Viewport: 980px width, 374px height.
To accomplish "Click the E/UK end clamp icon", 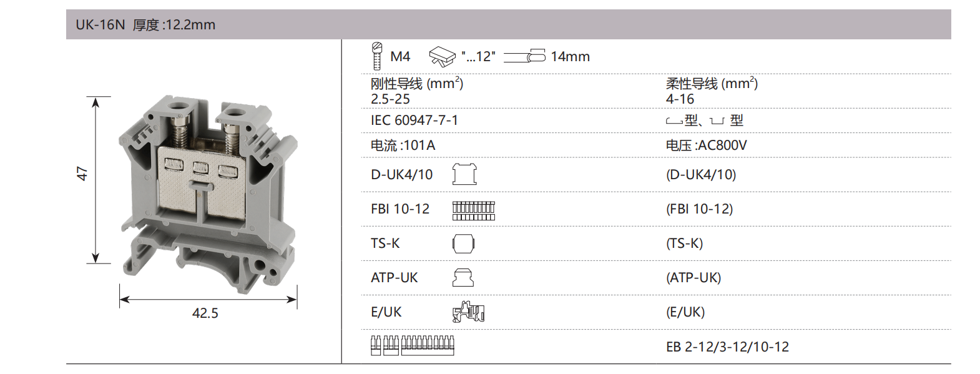I will point(468,312).
